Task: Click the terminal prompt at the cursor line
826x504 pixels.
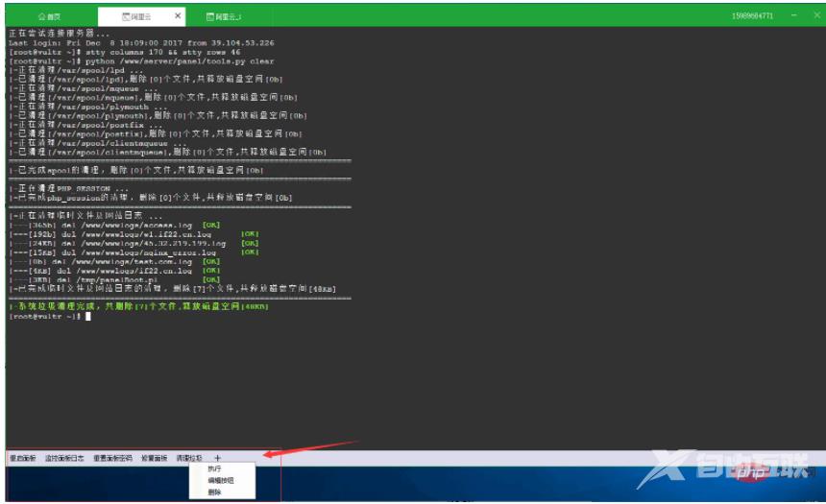Action: pyautogui.click(x=85, y=316)
